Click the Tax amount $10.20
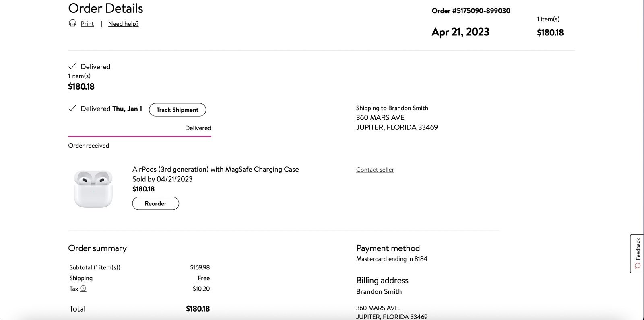The height and width of the screenshot is (320, 644). click(x=201, y=289)
